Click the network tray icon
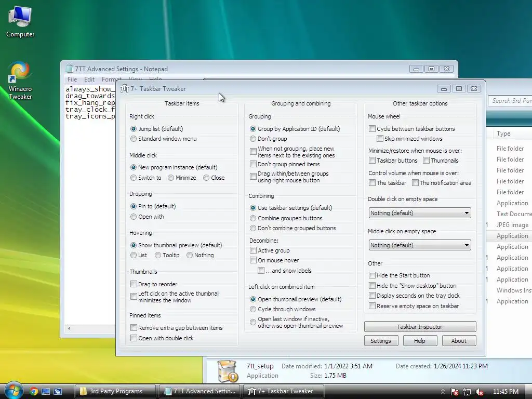The width and height of the screenshot is (532, 399). tap(467, 392)
